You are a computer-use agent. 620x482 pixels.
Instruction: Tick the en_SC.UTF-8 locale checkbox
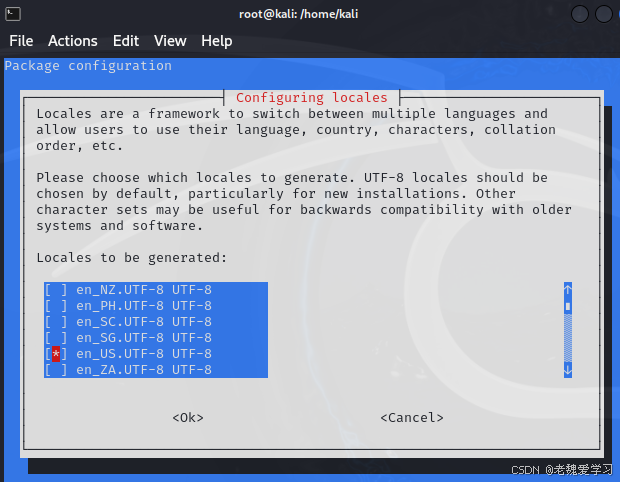(x=56, y=322)
